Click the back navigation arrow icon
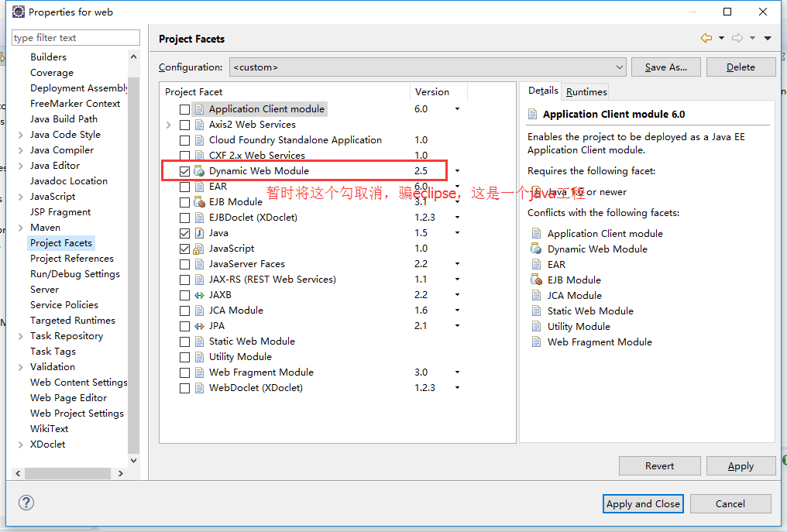This screenshot has width=787, height=532. point(706,38)
